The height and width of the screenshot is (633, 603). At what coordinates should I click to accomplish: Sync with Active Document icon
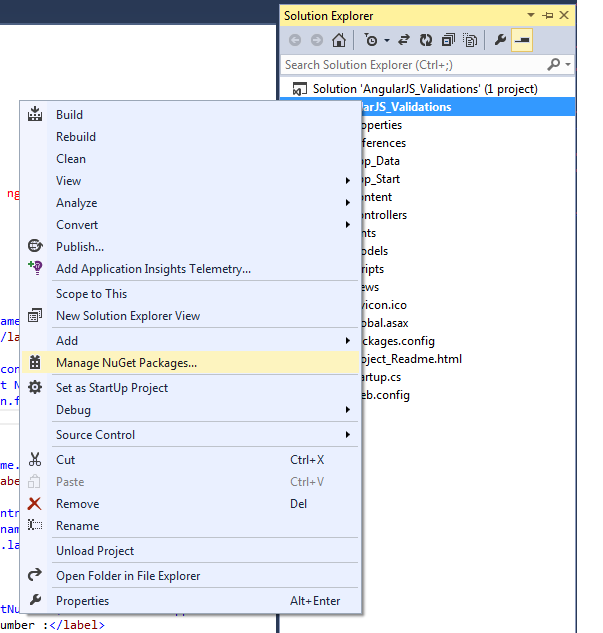click(404, 40)
